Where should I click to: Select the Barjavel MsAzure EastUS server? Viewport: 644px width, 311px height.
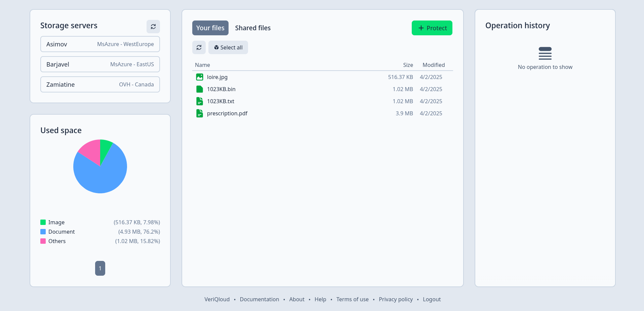(100, 64)
